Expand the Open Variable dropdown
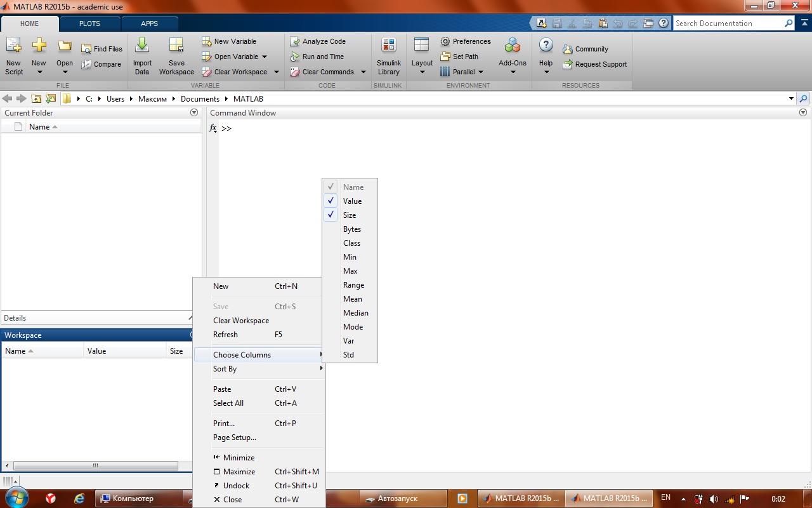This screenshot has height=508, width=812. (265, 57)
